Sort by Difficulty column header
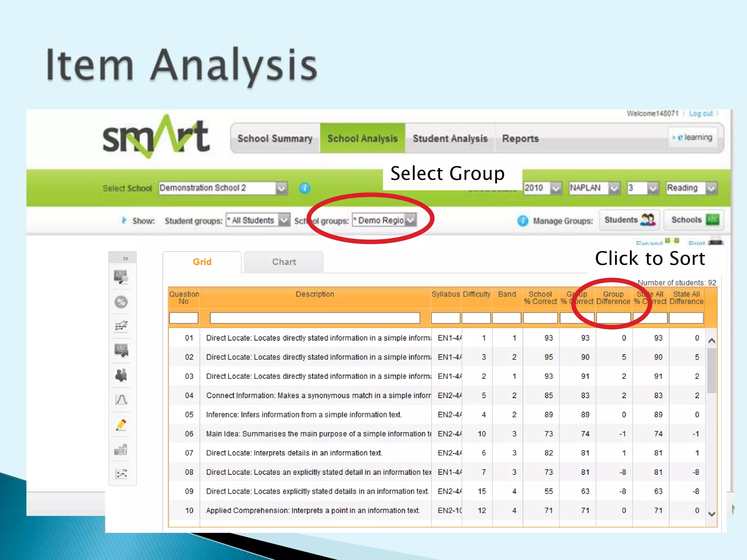 [476, 294]
